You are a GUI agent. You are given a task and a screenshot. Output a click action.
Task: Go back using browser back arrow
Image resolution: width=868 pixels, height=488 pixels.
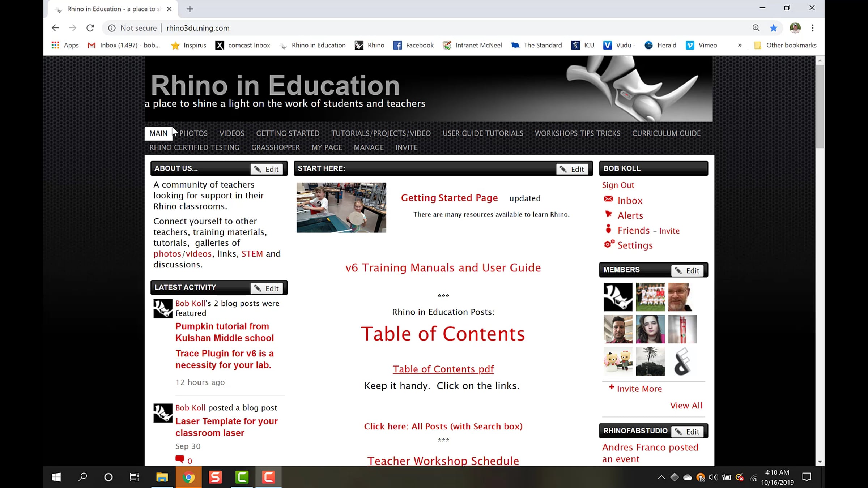55,28
